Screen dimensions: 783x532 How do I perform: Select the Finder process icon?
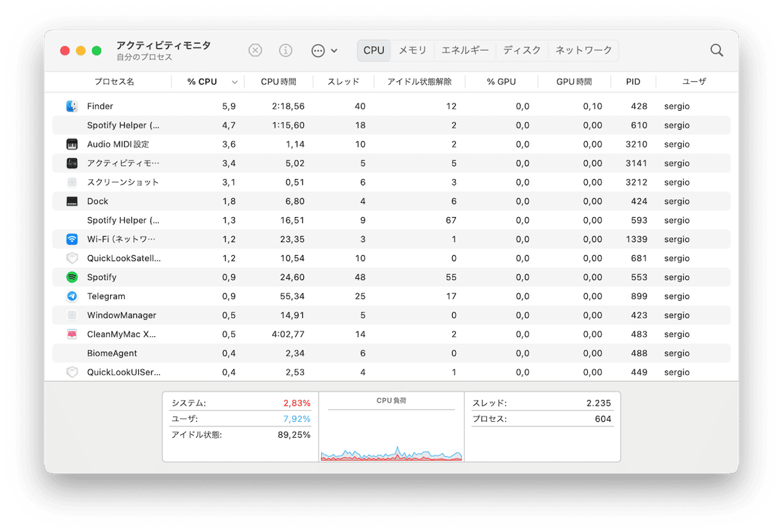[72, 106]
